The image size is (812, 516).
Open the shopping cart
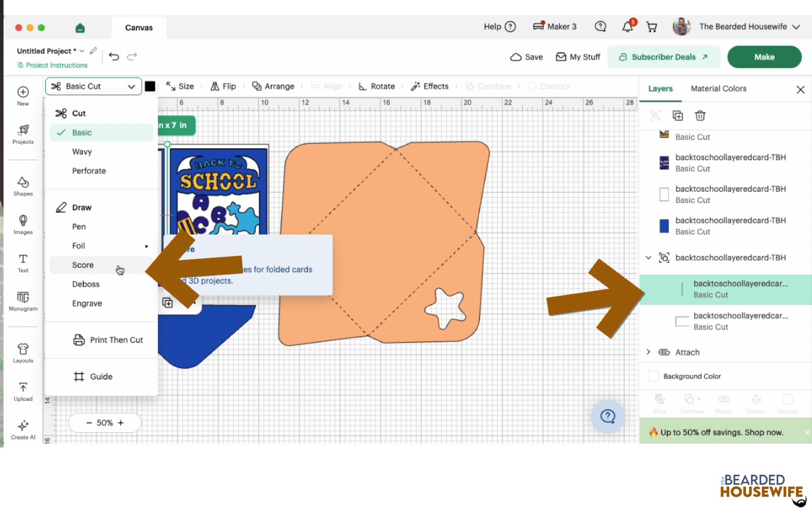[x=652, y=27]
